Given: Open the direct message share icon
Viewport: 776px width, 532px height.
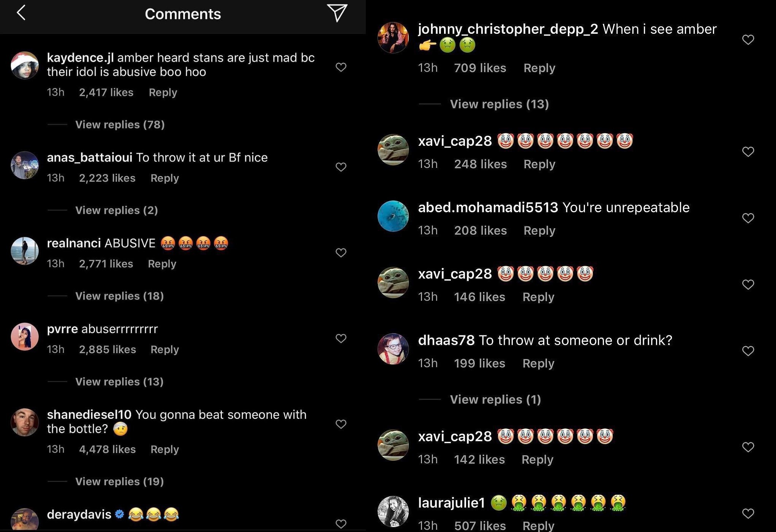Looking at the screenshot, I should pyautogui.click(x=337, y=13).
